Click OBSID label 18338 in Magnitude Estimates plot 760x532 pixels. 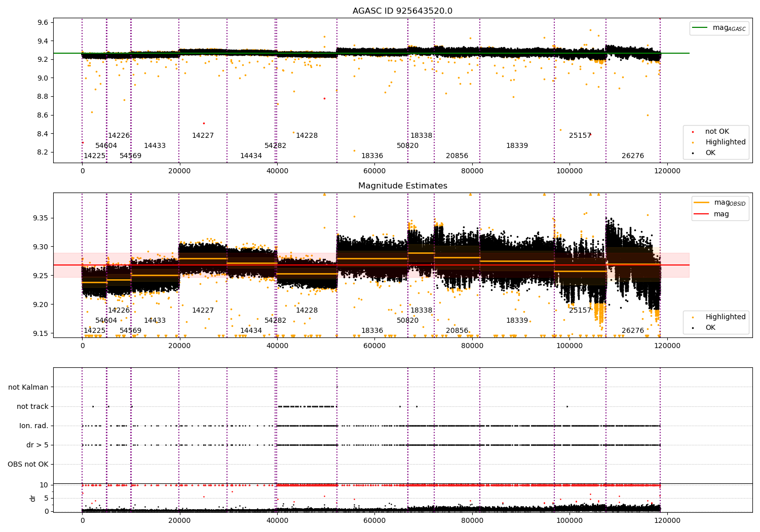pyautogui.click(x=422, y=311)
